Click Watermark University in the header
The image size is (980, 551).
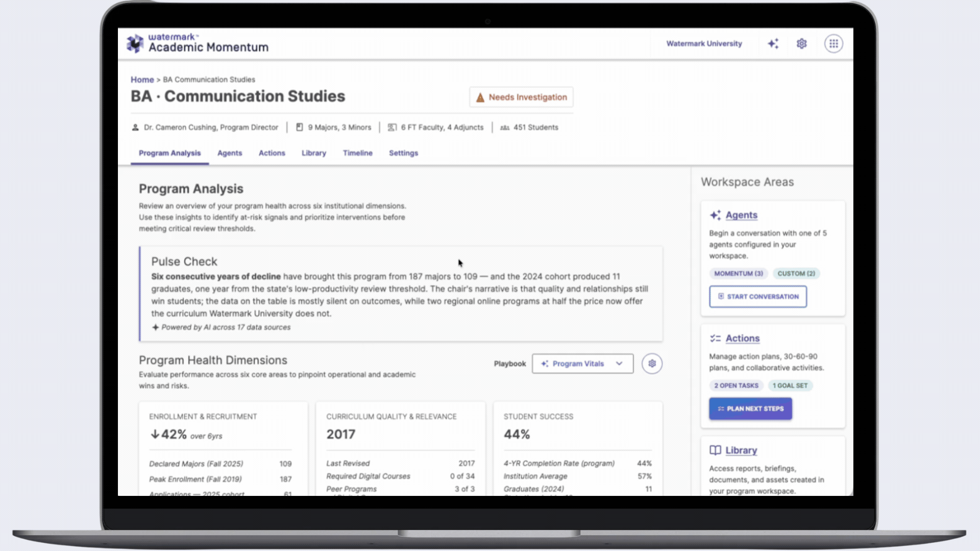pyautogui.click(x=704, y=44)
